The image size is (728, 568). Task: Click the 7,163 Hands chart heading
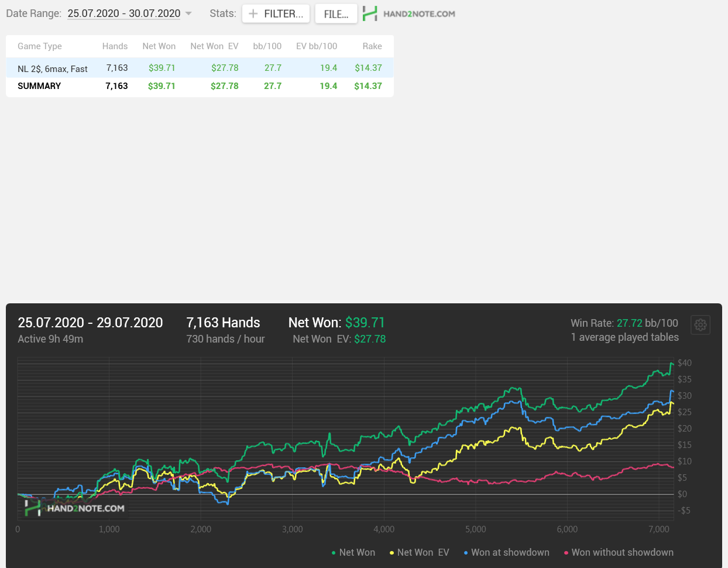(x=223, y=323)
